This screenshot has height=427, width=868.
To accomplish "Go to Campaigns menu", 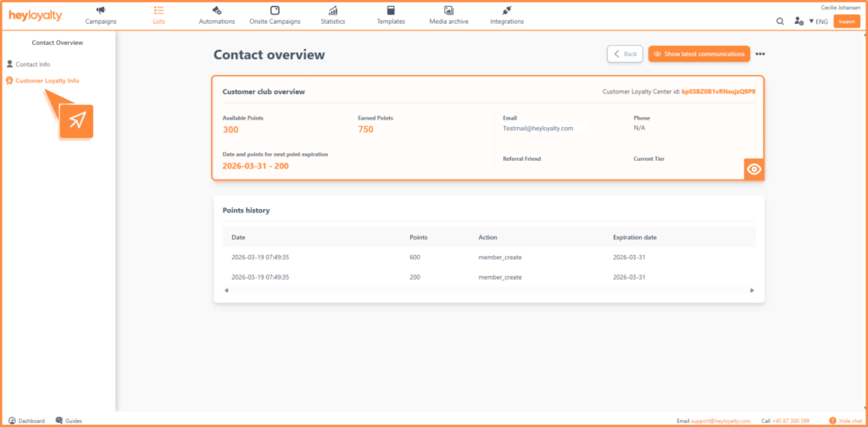I will coord(101,21).
